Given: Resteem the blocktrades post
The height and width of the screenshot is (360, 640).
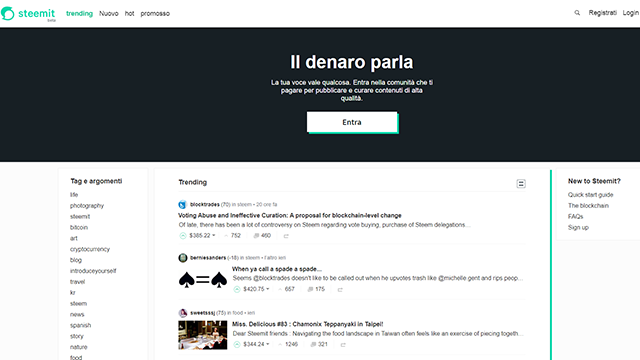Looking at the screenshot, I should point(286,236).
